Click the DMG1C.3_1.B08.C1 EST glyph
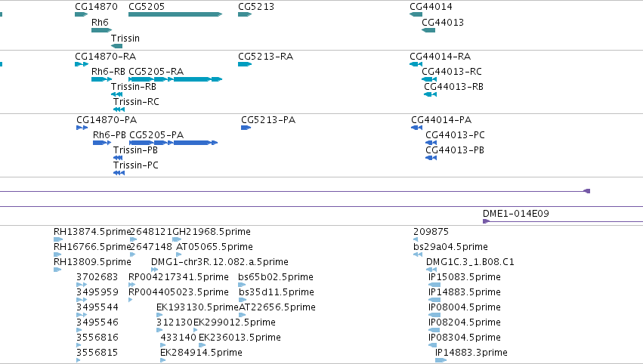The height and width of the screenshot is (364, 643). 431,270
